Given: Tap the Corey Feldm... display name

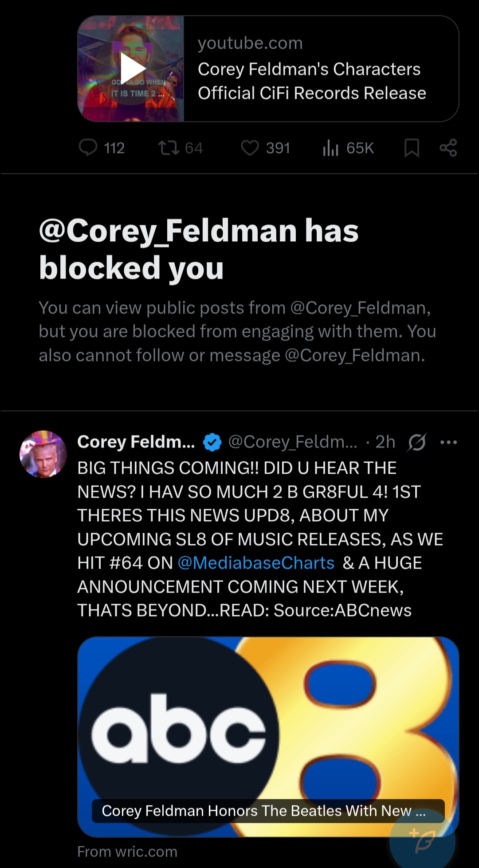Looking at the screenshot, I should tap(136, 442).
